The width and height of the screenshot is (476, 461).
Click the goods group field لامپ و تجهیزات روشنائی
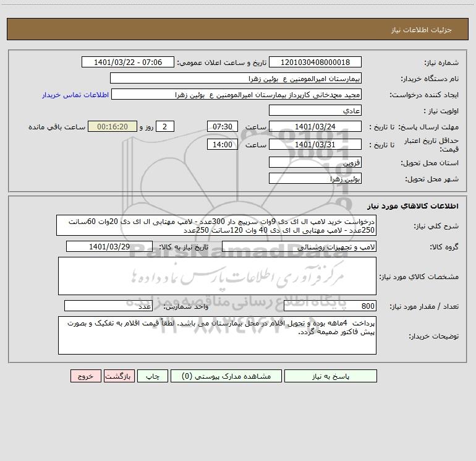coord(299,246)
